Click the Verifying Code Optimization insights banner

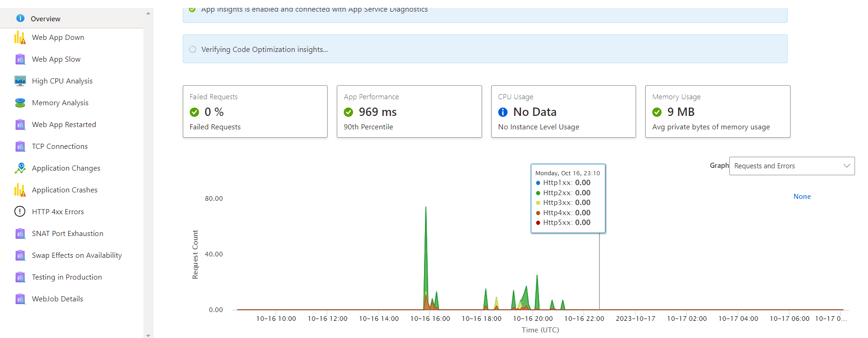pos(485,49)
